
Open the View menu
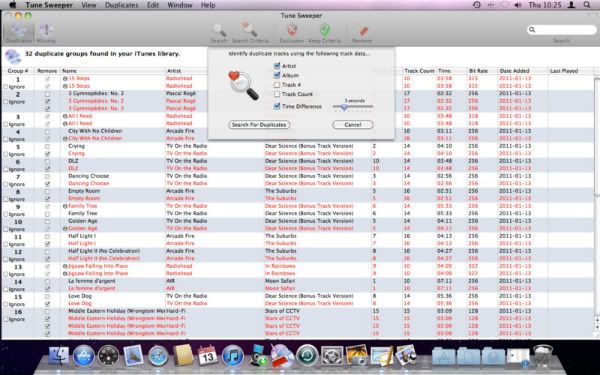89,5
